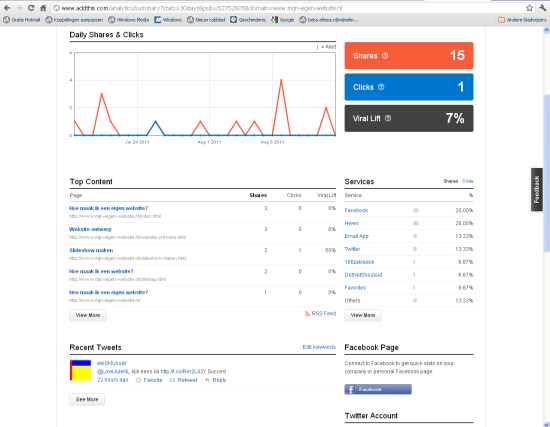
Task: Click the scrollbar up arrow
Action: tap(546, 31)
